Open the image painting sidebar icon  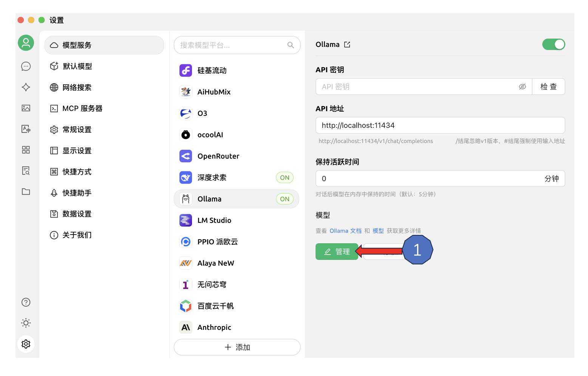26,108
